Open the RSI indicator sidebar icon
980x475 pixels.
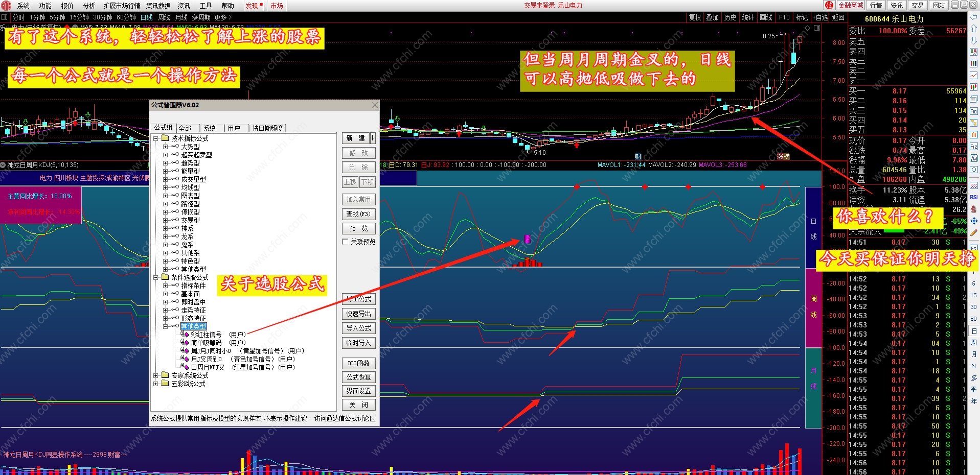click(974, 197)
